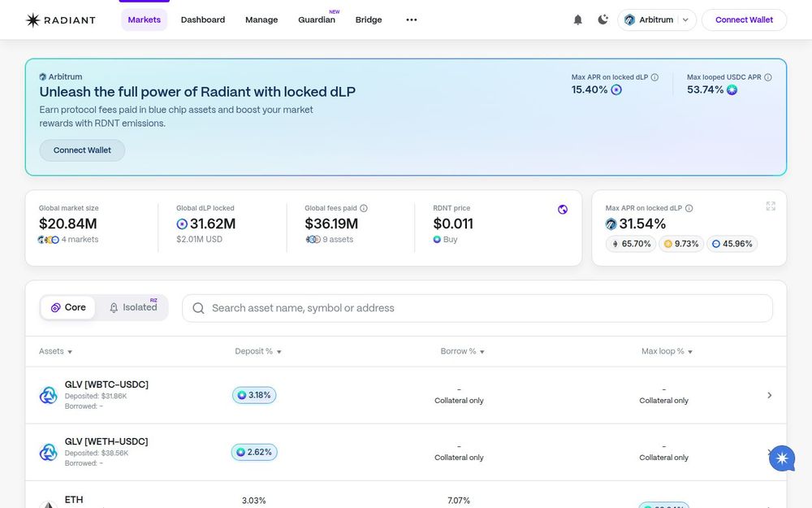Select the 9.73% chip
Image resolution: width=812 pixels, height=508 pixels.
[681, 244]
